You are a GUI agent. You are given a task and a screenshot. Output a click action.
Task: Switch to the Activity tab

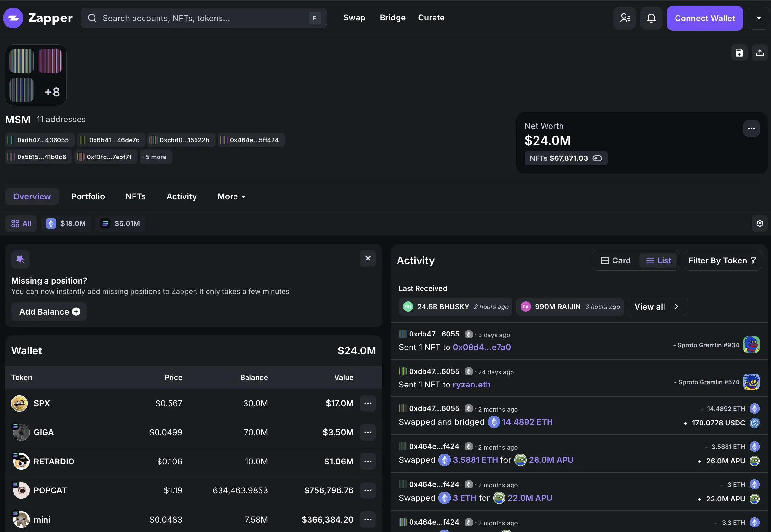[182, 196]
